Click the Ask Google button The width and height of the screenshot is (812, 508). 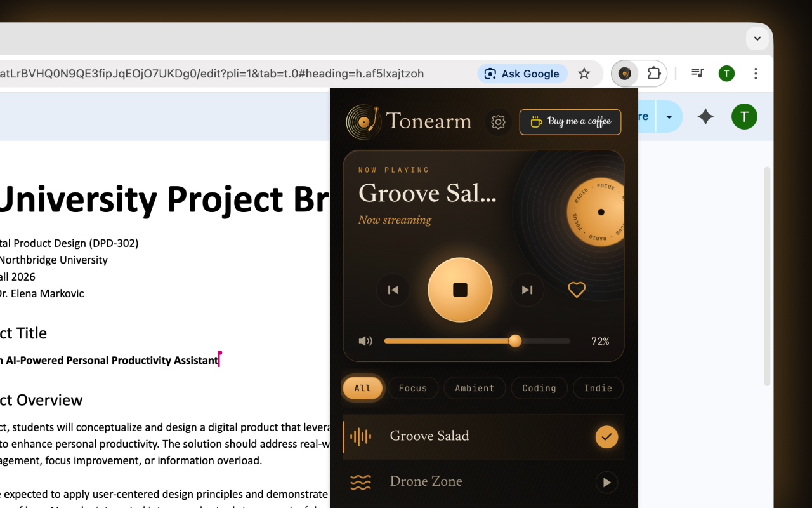click(x=522, y=74)
